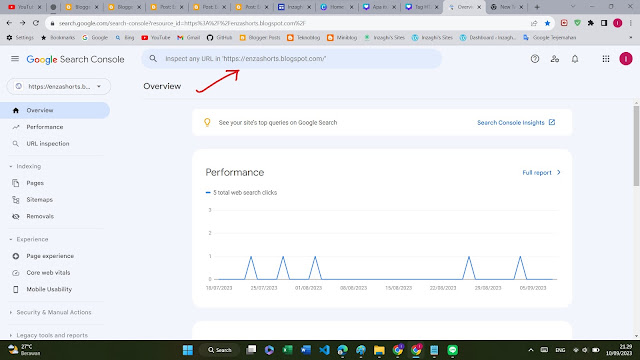
Task: Select Overview in the sidebar
Action: pos(55,110)
